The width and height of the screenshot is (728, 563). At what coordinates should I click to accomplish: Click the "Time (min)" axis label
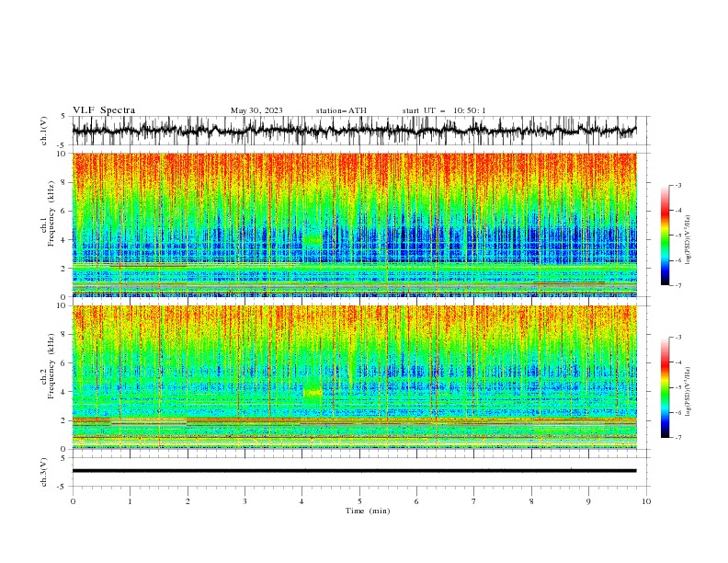368,511
